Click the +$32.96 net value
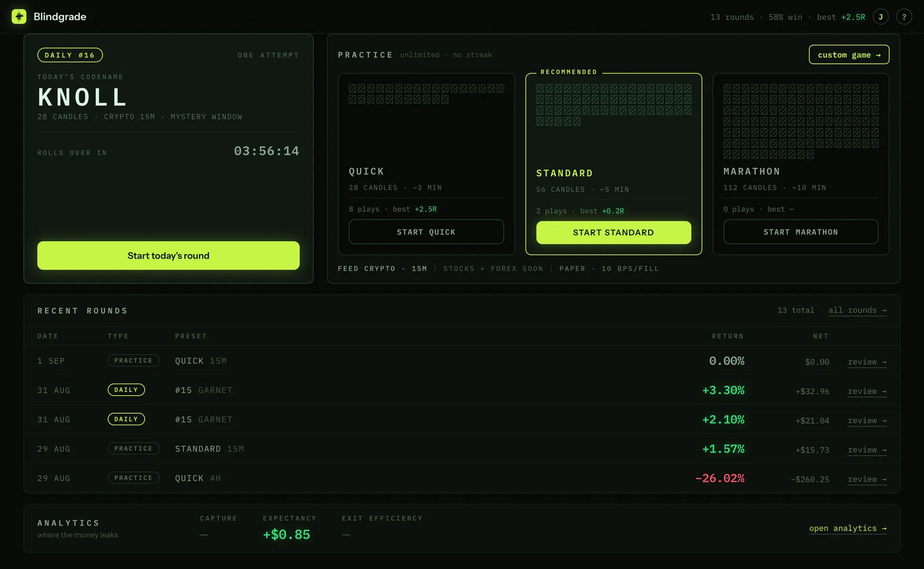The height and width of the screenshot is (569, 924). (x=812, y=391)
